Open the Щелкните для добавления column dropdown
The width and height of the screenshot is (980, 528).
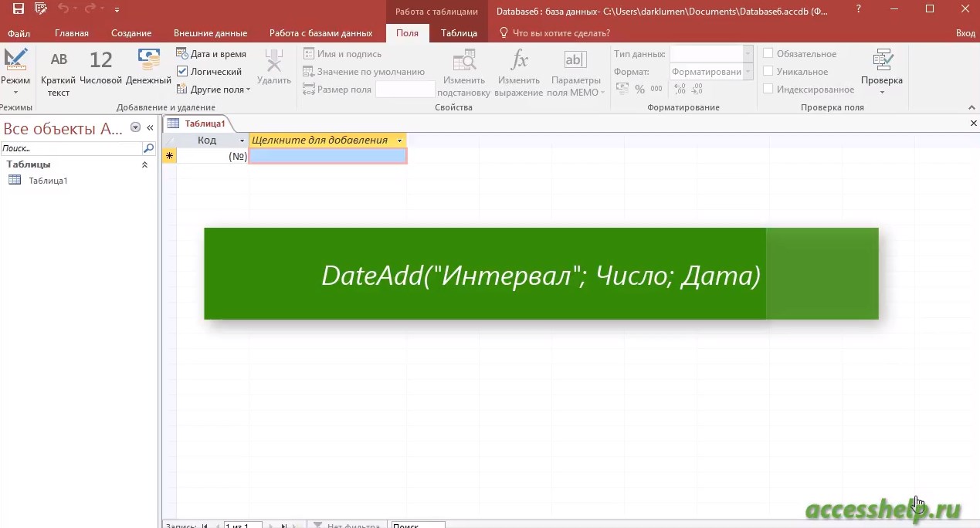[399, 140]
